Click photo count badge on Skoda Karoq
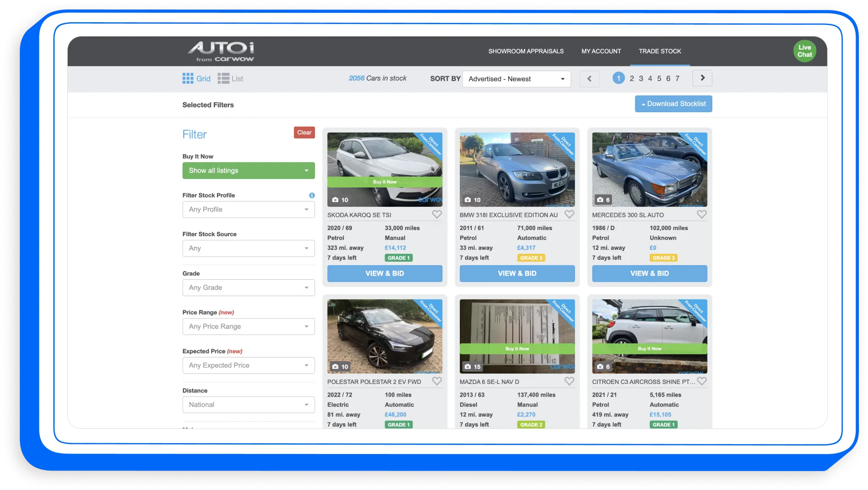The width and height of the screenshot is (868, 490). pyautogui.click(x=340, y=200)
